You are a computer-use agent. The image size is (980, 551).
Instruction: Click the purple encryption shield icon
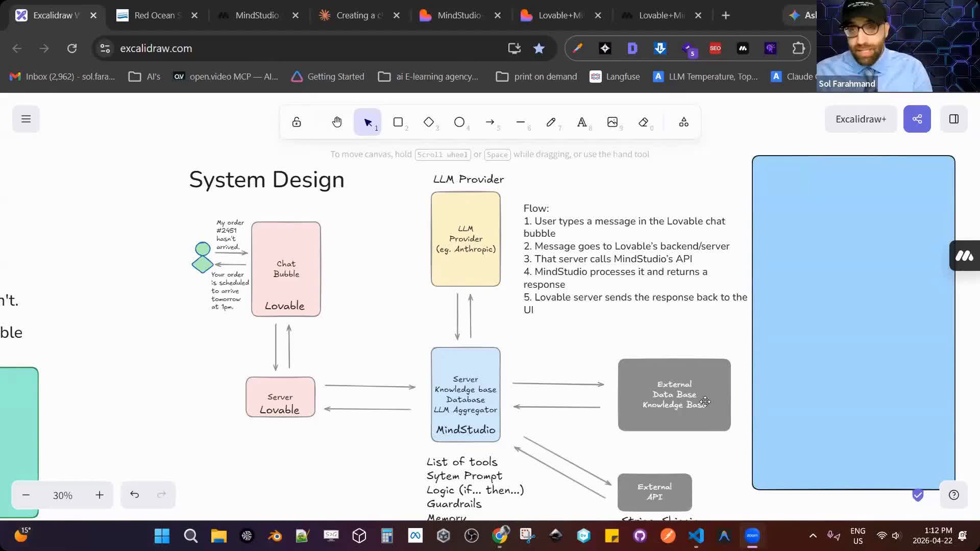click(918, 495)
